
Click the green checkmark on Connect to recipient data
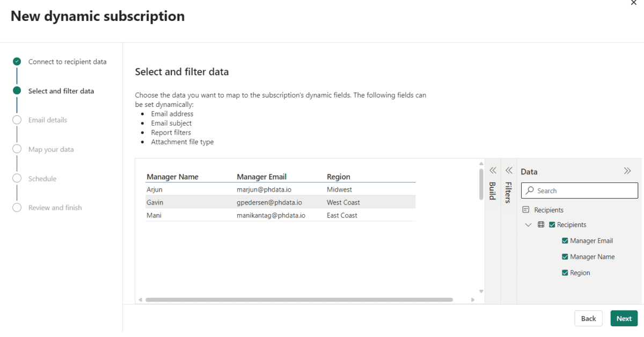click(16, 61)
